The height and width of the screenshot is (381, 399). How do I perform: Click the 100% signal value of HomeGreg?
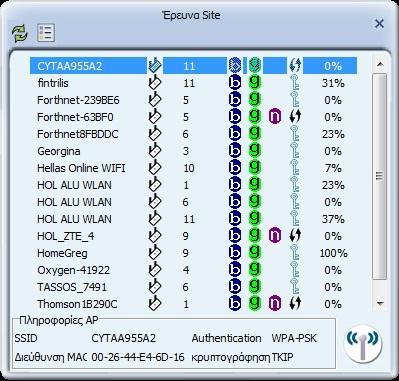333,253
